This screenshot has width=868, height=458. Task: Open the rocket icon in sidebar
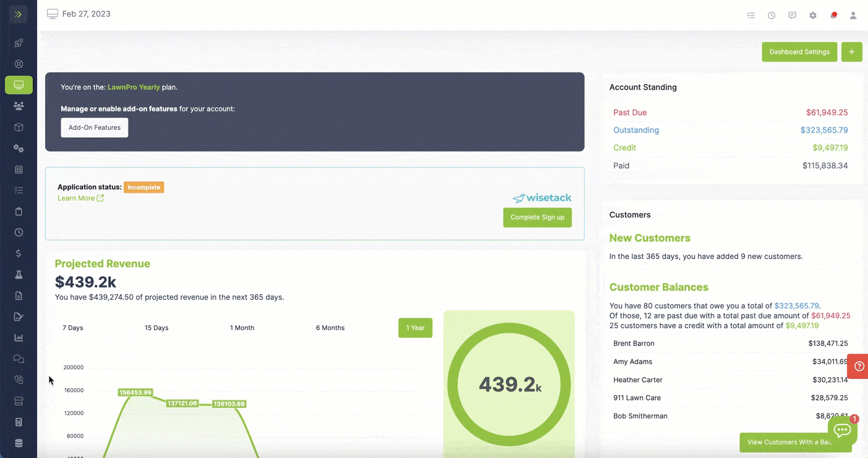[19, 43]
